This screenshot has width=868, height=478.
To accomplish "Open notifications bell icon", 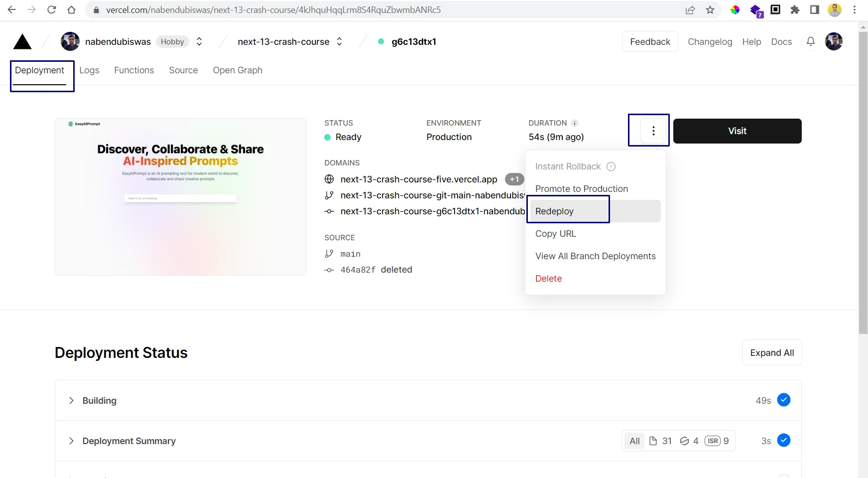I will tap(811, 42).
